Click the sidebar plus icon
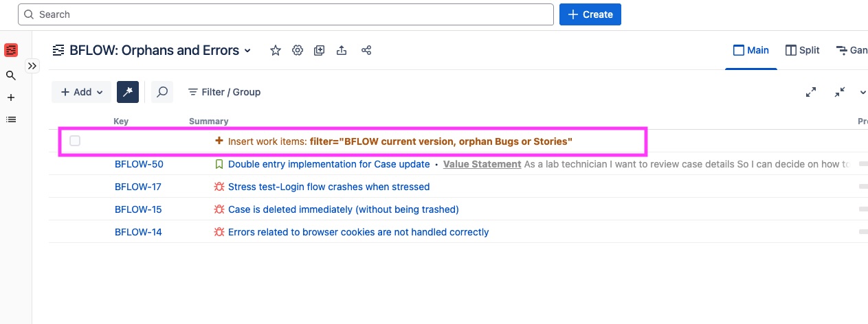This screenshot has width=868, height=324. click(x=11, y=97)
